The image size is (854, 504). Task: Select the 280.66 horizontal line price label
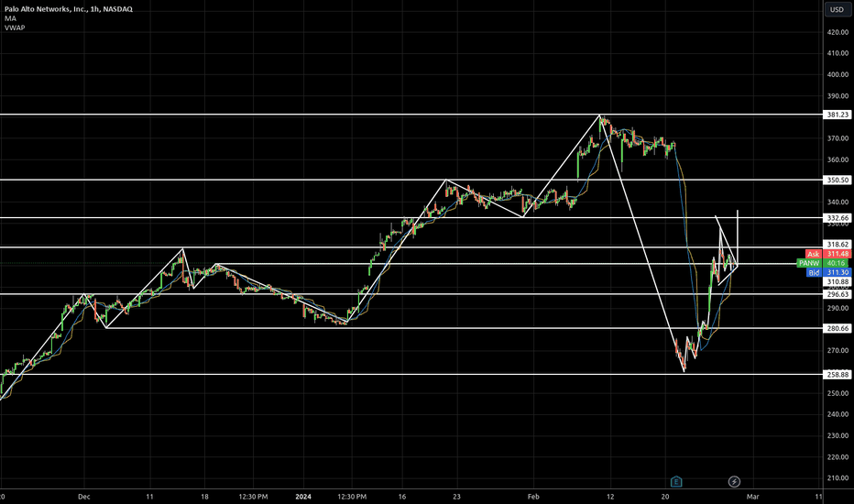tap(838, 329)
